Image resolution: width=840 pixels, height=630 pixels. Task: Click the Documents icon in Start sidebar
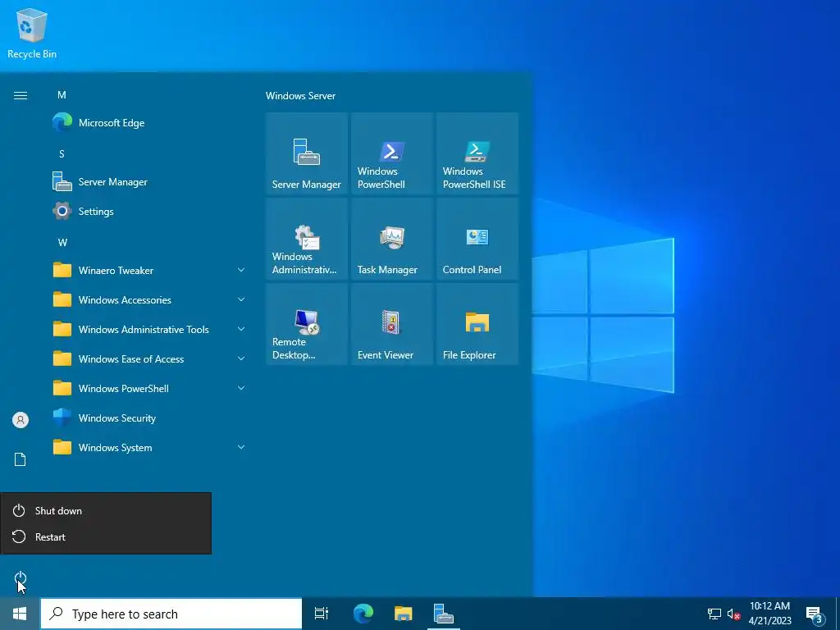[x=21, y=459]
